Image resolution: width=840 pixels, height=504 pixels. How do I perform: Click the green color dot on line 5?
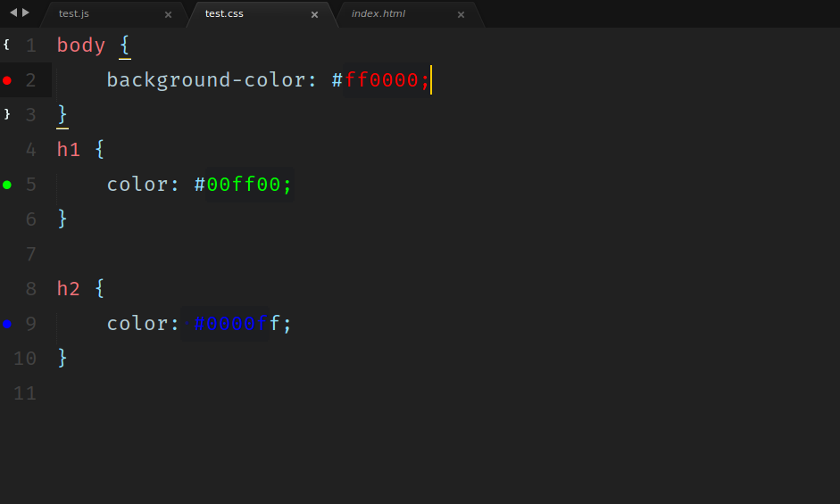click(x=7, y=185)
